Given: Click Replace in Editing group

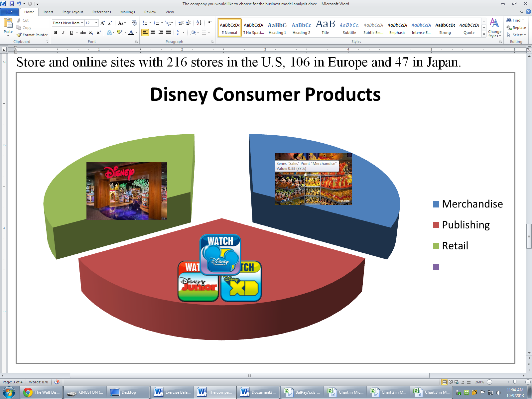Looking at the screenshot, I should pos(516,28).
